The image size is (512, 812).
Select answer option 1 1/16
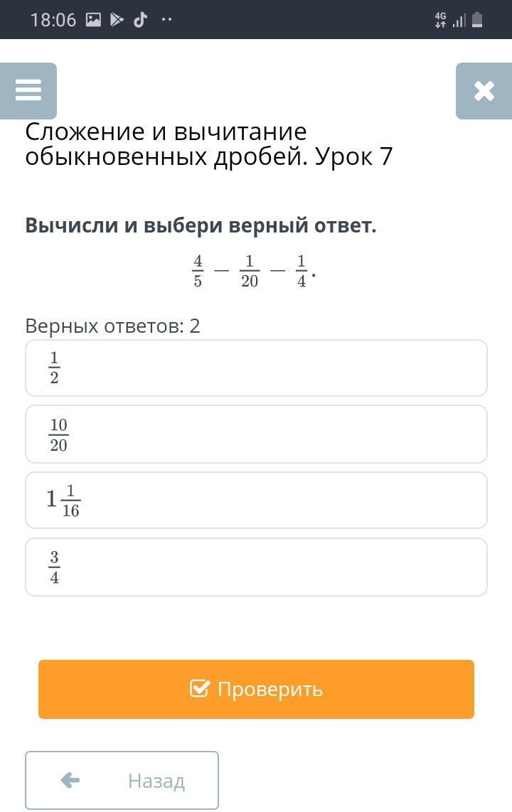click(256, 500)
